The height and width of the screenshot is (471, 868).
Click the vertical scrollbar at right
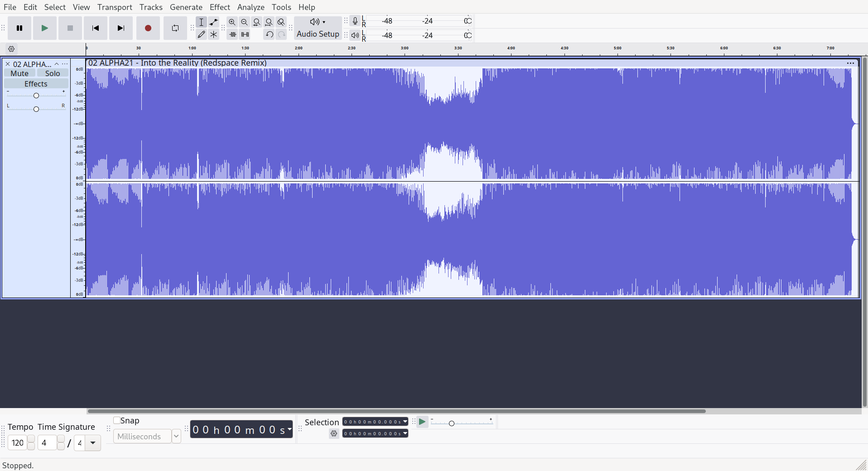click(864, 232)
